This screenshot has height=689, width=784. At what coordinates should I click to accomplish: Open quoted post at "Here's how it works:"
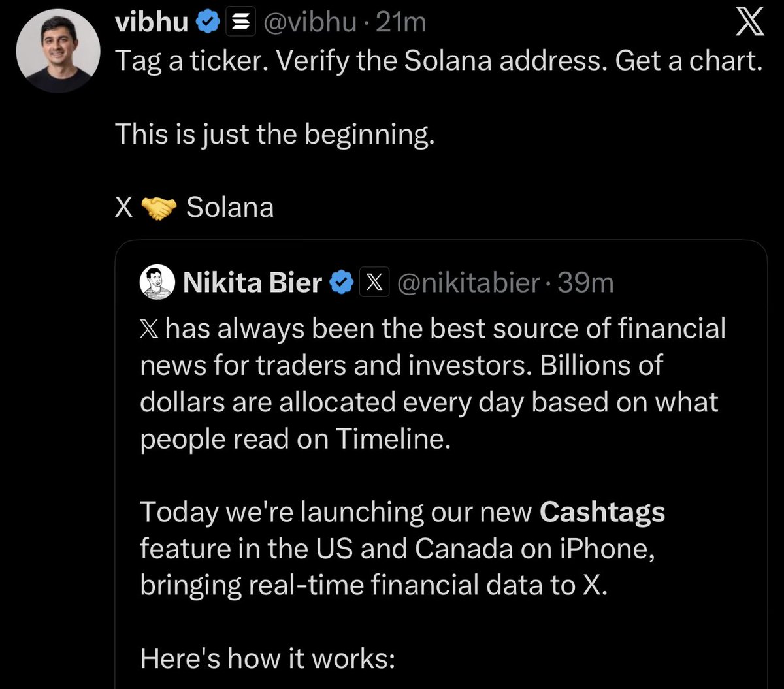point(267,658)
